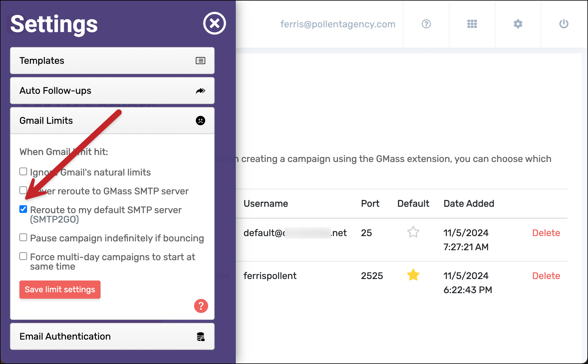Expand the Auto Follow-ups section

tap(112, 91)
